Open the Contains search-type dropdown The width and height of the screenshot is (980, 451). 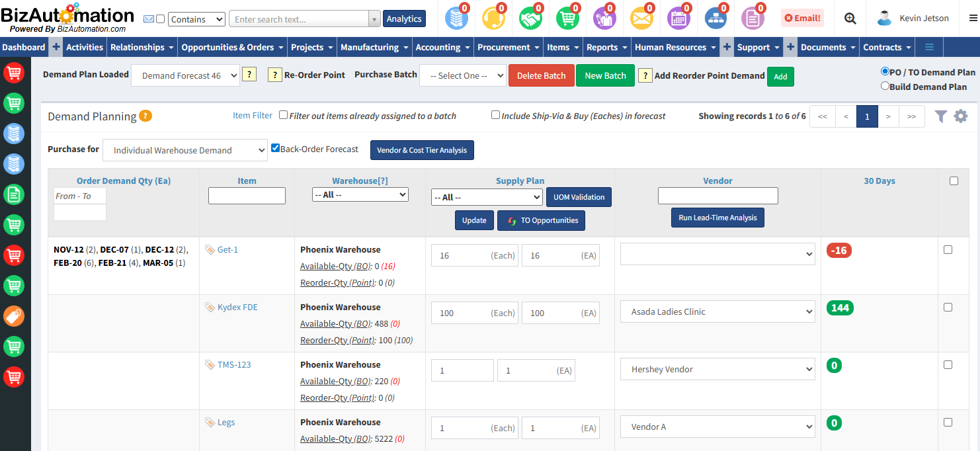[196, 19]
